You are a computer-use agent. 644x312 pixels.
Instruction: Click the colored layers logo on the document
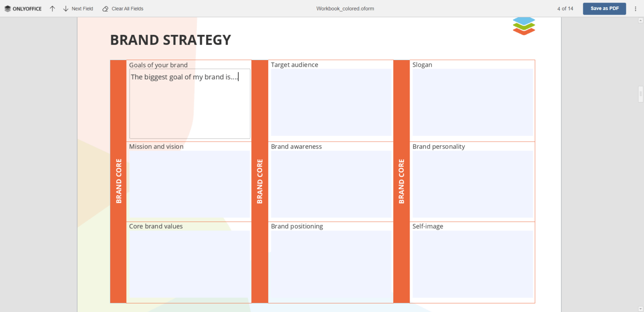pos(524,26)
